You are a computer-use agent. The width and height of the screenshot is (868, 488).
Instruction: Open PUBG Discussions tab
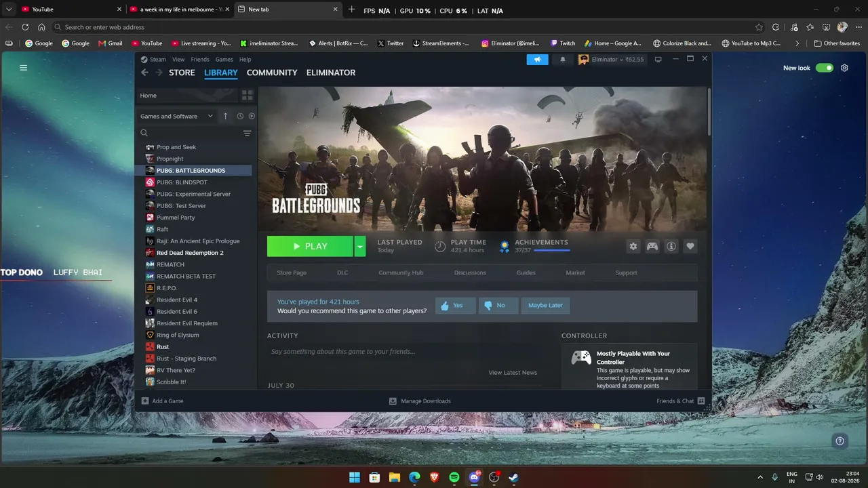470,272
